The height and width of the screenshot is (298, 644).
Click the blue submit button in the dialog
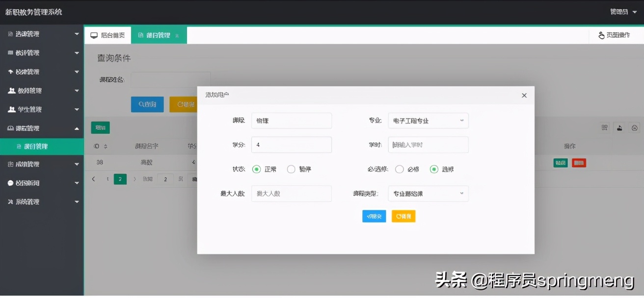coord(374,216)
